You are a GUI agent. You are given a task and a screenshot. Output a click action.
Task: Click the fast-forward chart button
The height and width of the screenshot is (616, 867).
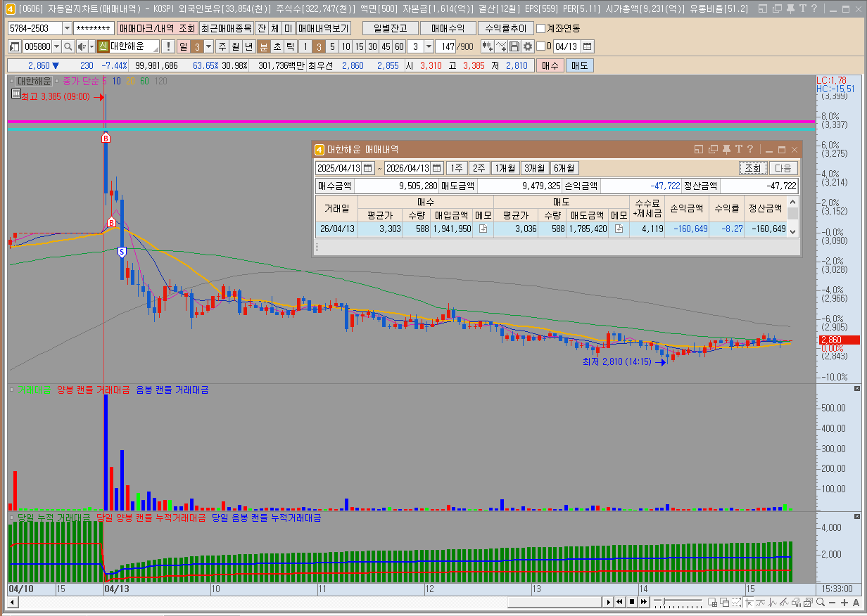pyautogui.click(x=644, y=602)
